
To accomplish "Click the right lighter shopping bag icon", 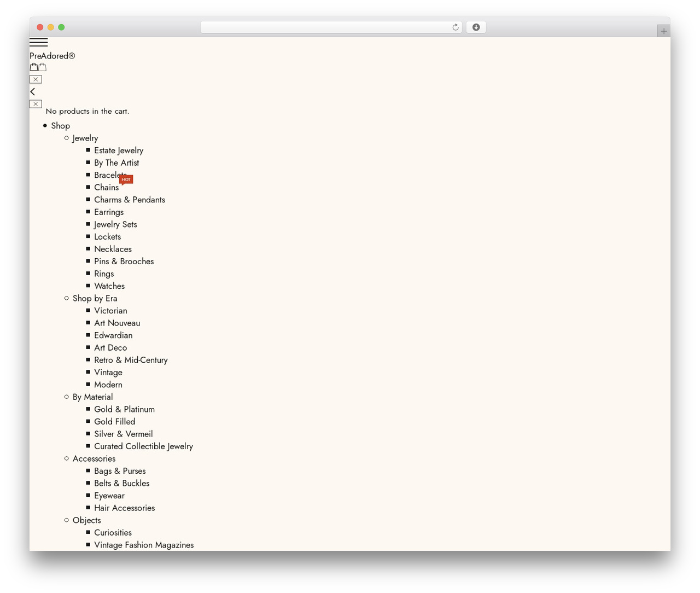I will pyautogui.click(x=42, y=67).
